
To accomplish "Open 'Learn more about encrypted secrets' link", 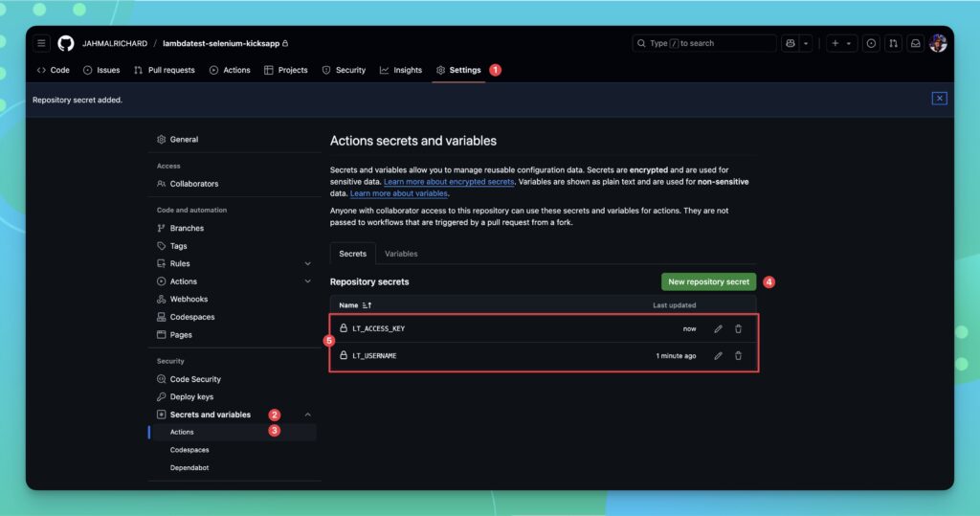I will (x=449, y=182).
